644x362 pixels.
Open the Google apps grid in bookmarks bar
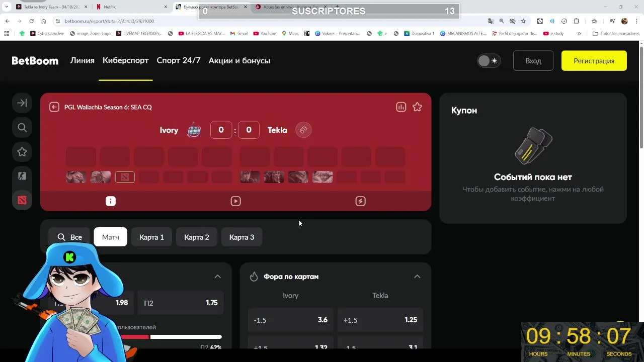[7, 33]
